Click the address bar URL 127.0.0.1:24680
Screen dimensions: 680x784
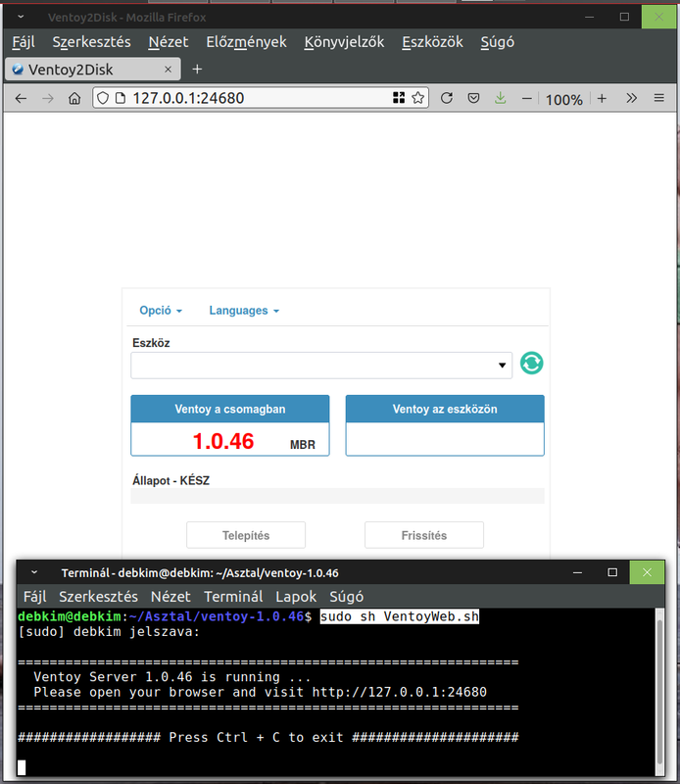(x=188, y=98)
